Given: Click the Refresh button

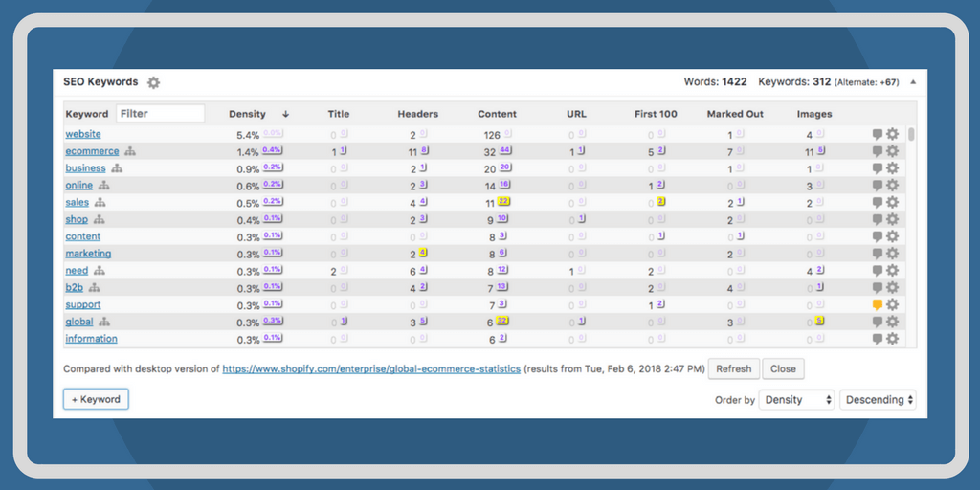Looking at the screenshot, I should [x=733, y=368].
